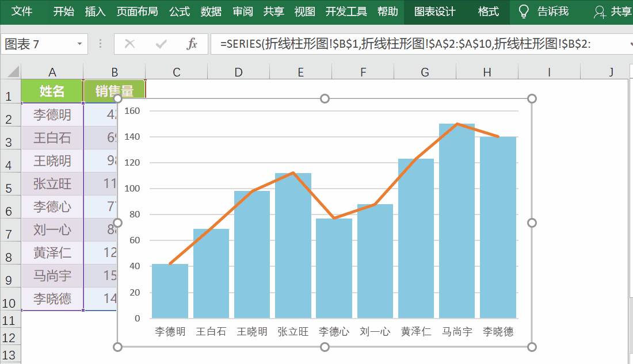Image resolution: width=633 pixels, height=364 pixels.
Task: Switch to the 图表设计 tab
Action: [435, 12]
